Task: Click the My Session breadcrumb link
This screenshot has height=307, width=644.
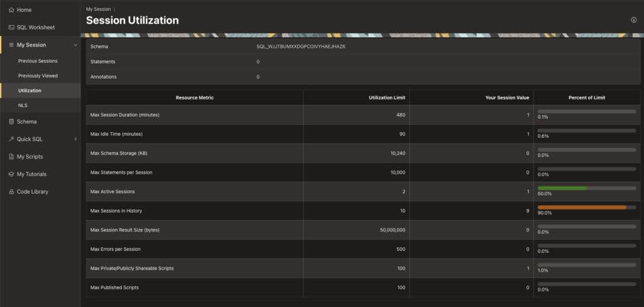Action: pyautogui.click(x=98, y=9)
